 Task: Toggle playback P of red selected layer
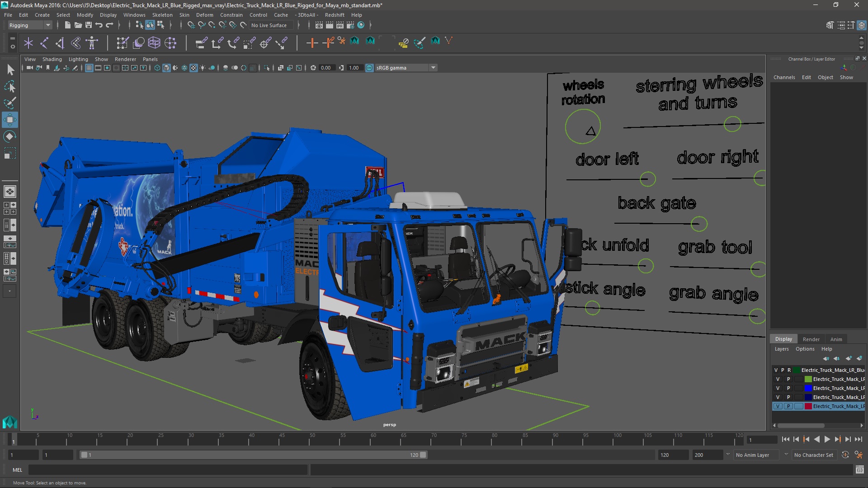click(x=788, y=406)
